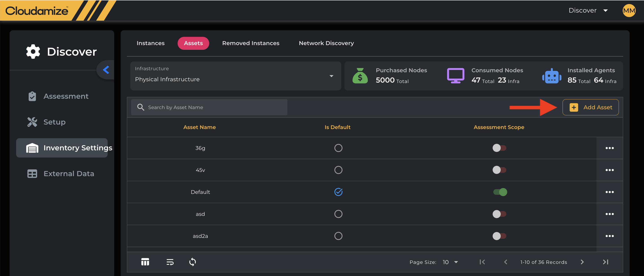This screenshot has height=276, width=644.
Task: Click the wrap text icon in footer
Action: pos(170,262)
